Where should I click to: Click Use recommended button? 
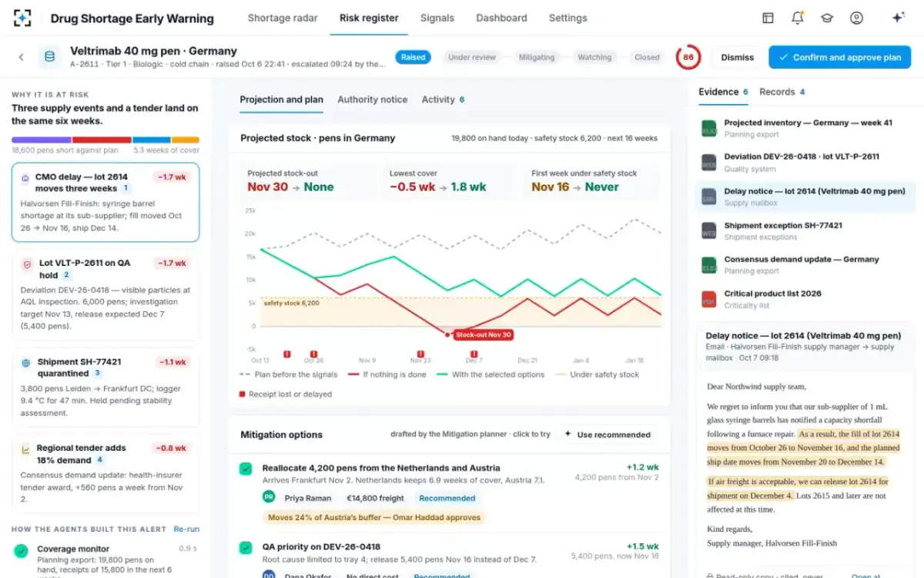point(608,435)
